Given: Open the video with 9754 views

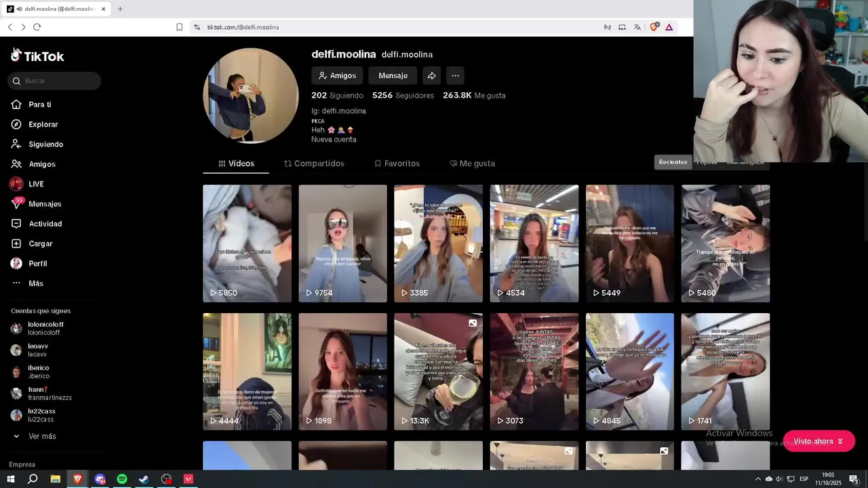Looking at the screenshot, I should point(342,243).
